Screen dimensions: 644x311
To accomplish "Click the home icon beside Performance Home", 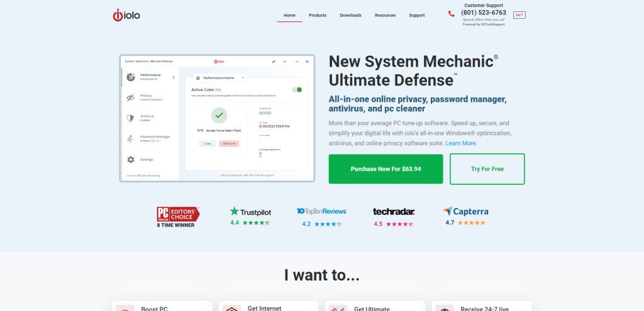I will [198, 77].
